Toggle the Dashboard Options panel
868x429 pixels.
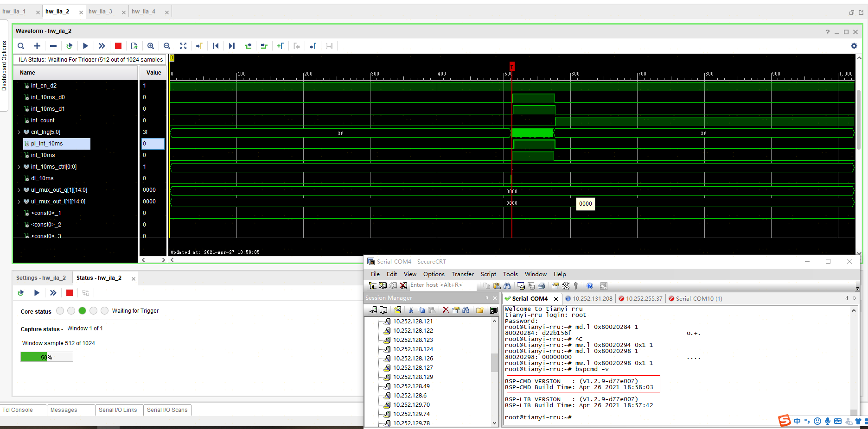pos(4,60)
